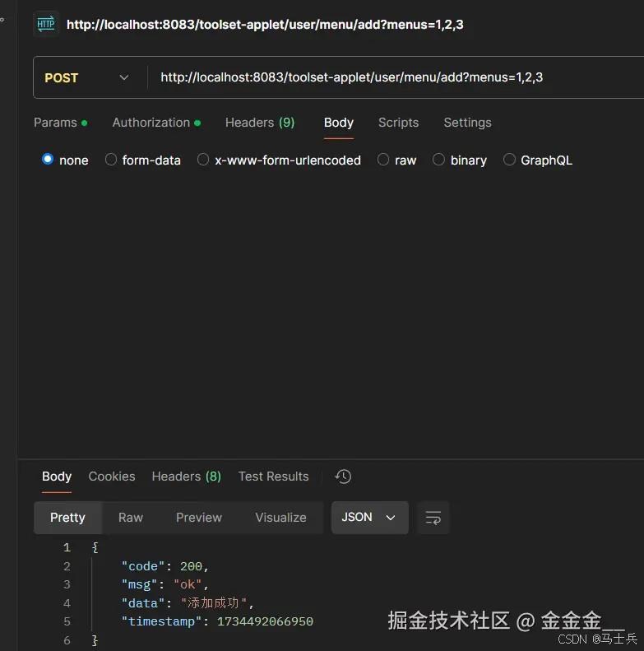
Task: Open the response Cookies tab
Action: click(x=112, y=477)
